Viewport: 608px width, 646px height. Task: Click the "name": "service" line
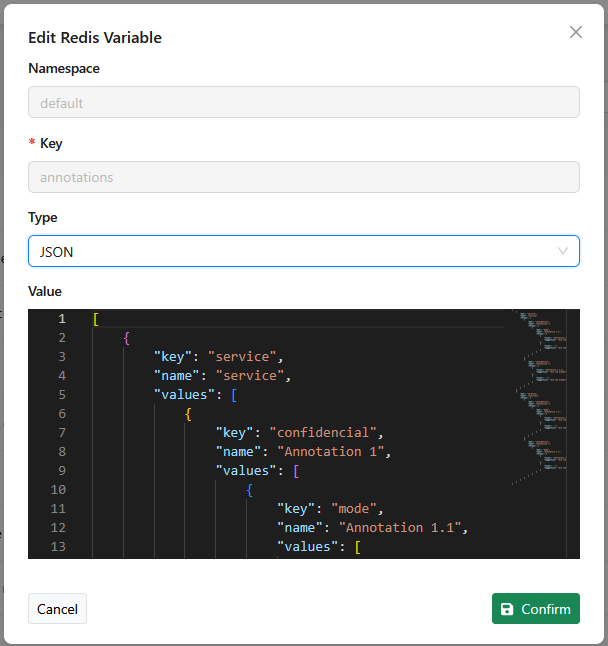[x=222, y=376]
